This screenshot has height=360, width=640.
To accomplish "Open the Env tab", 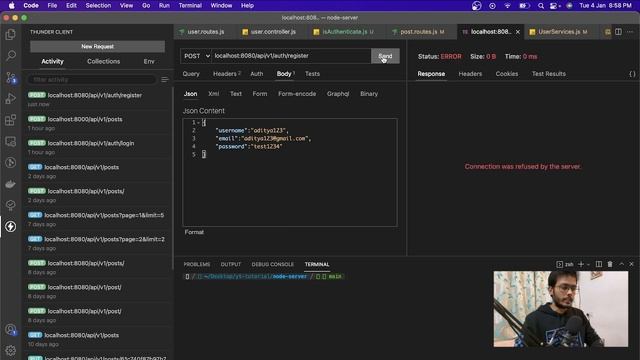I will [149, 61].
